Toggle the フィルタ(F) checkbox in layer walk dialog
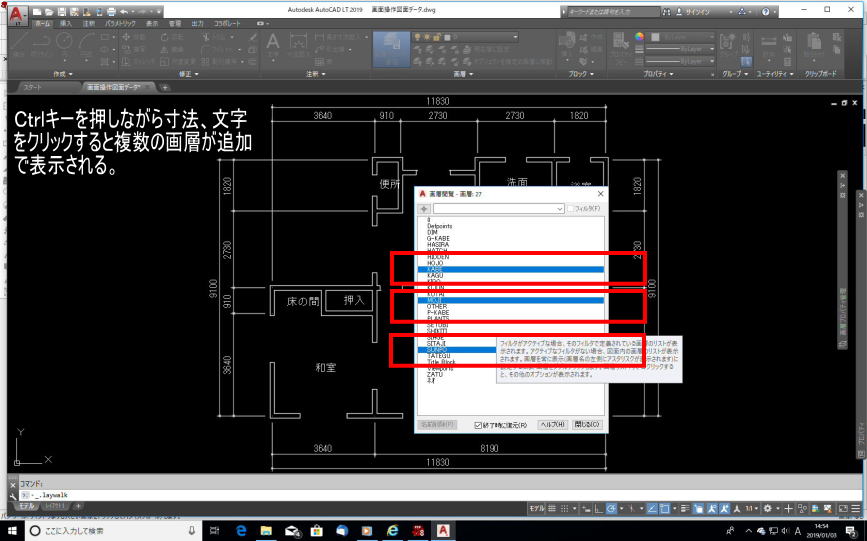The width and height of the screenshot is (867, 541). click(x=571, y=209)
